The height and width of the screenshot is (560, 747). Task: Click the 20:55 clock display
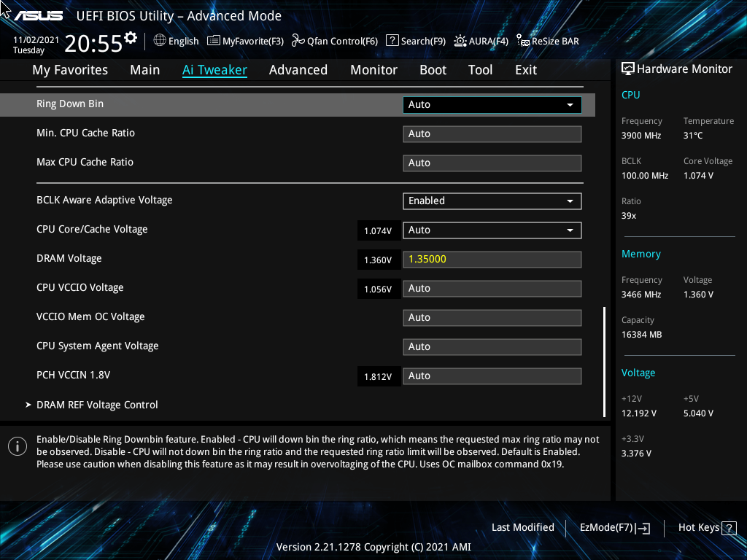[x=93, y=44]
